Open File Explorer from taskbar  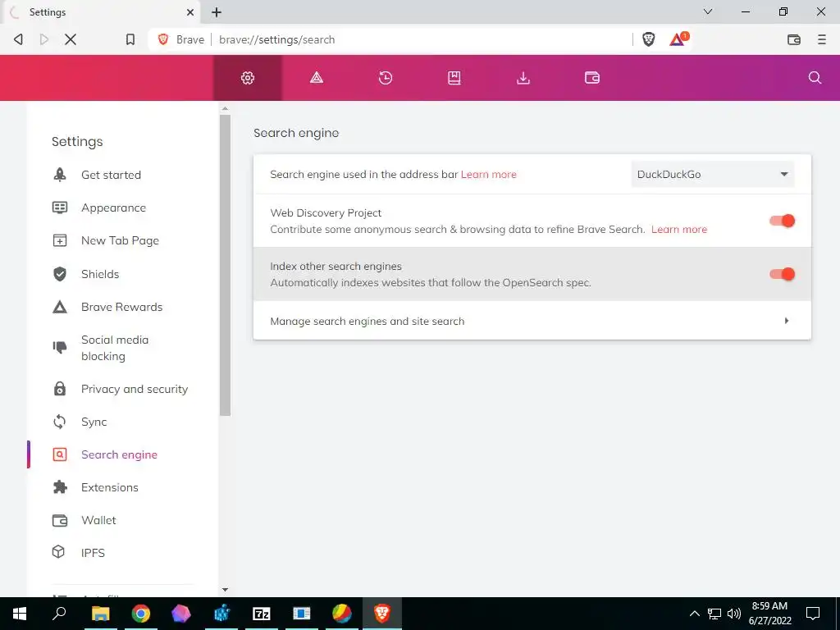[x=100, y=614]
